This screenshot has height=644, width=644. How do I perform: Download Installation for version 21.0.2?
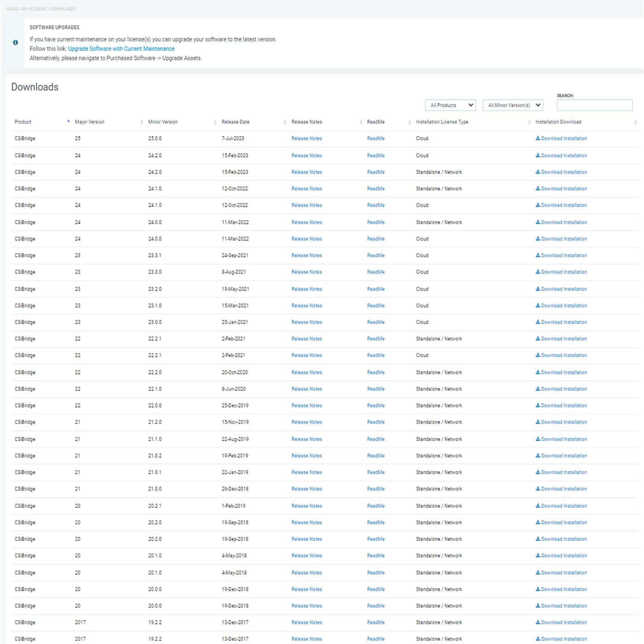point(561,455)
